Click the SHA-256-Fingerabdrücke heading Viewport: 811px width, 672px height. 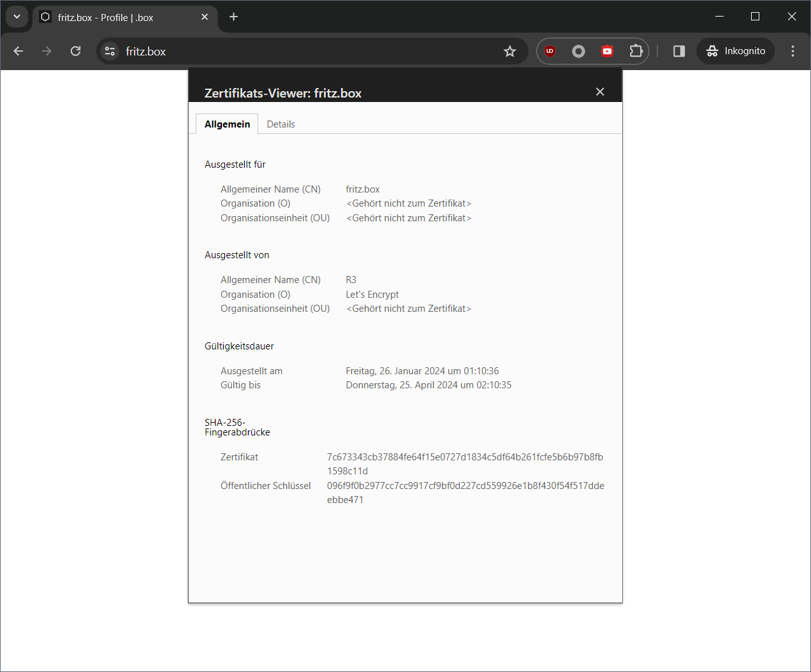237,427
